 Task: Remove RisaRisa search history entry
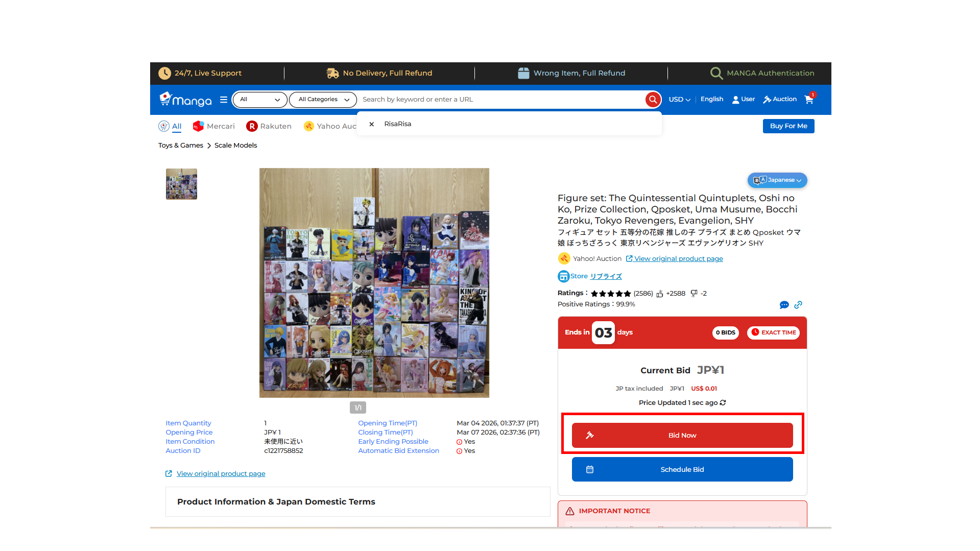click(x=372, y=124)
